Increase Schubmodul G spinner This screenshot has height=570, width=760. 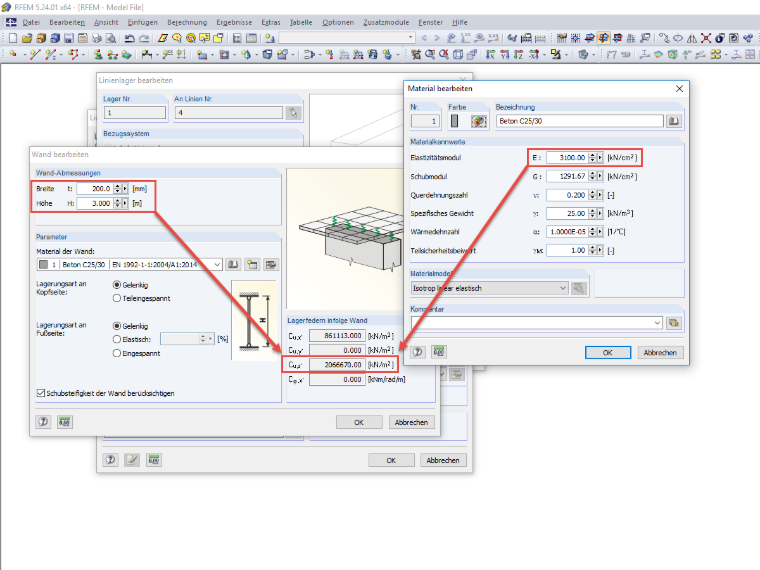click(592, 174)
